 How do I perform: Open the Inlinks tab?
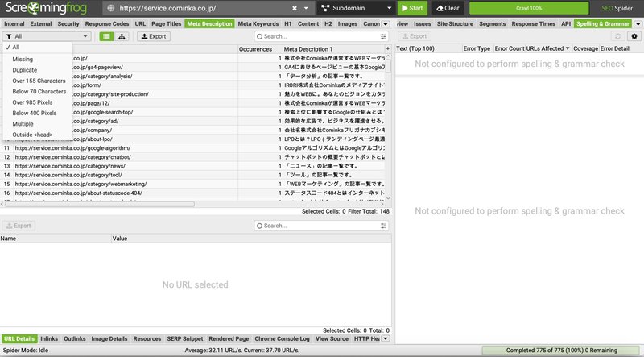point(49,338)
